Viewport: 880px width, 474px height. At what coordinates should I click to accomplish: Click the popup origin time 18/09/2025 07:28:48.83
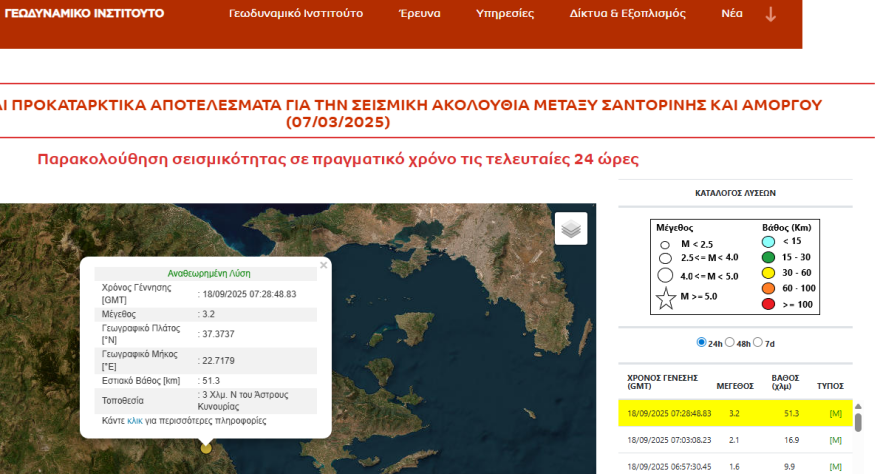(x=249, y=294)
